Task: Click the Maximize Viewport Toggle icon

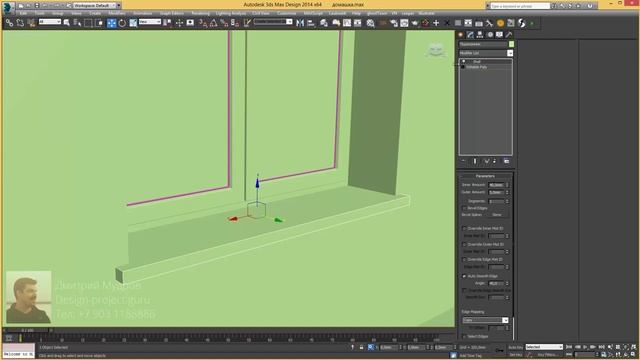Action: [x=633, y=355]
